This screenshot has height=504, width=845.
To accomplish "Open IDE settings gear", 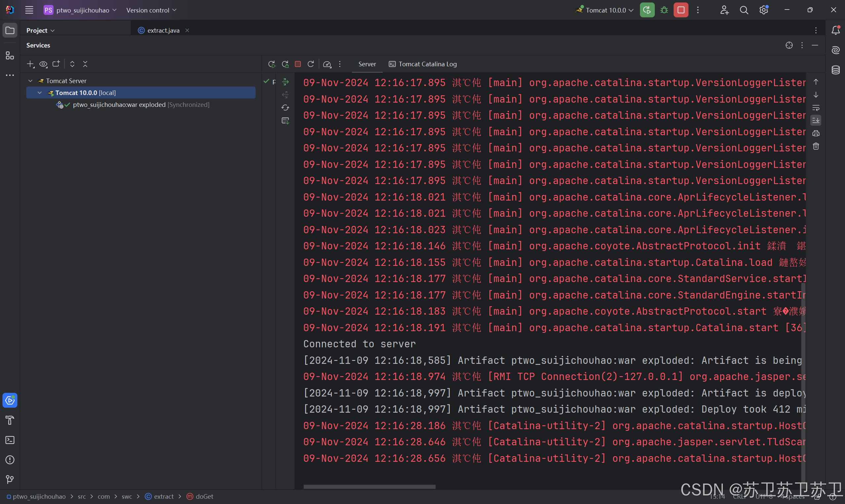I will [764, 10].
